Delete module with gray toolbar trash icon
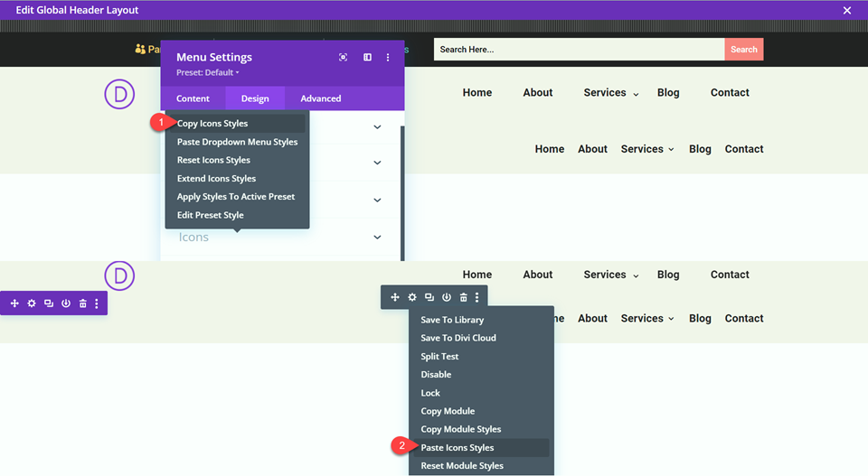 click(463, 297)
